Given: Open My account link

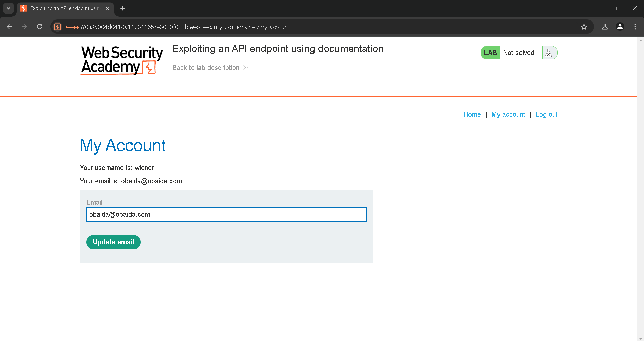Looking at the screenshot, I should [508, 114].
